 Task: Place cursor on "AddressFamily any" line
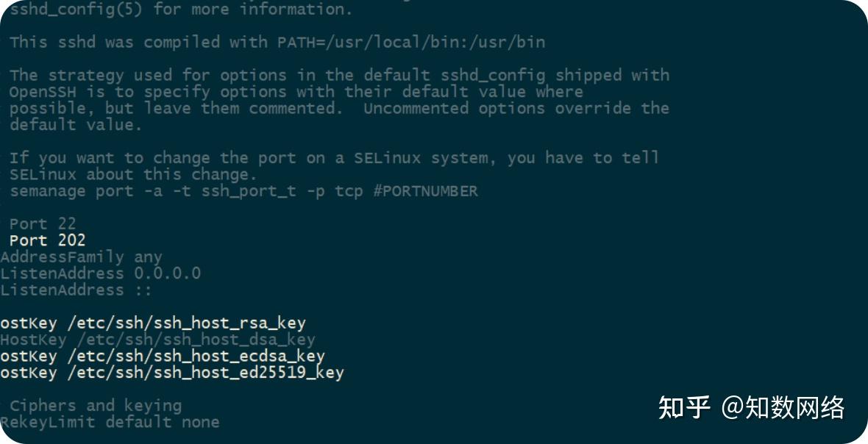pos(81,257)
